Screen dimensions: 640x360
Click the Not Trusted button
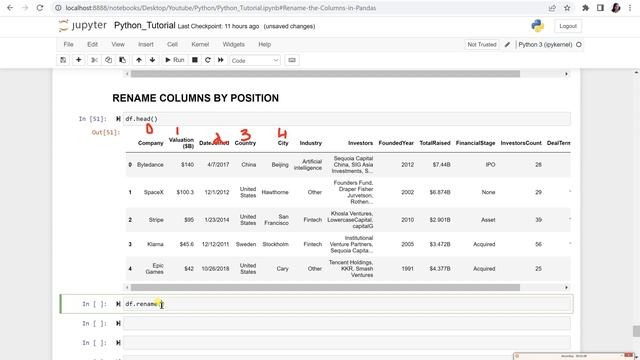(x=482, y=44)
